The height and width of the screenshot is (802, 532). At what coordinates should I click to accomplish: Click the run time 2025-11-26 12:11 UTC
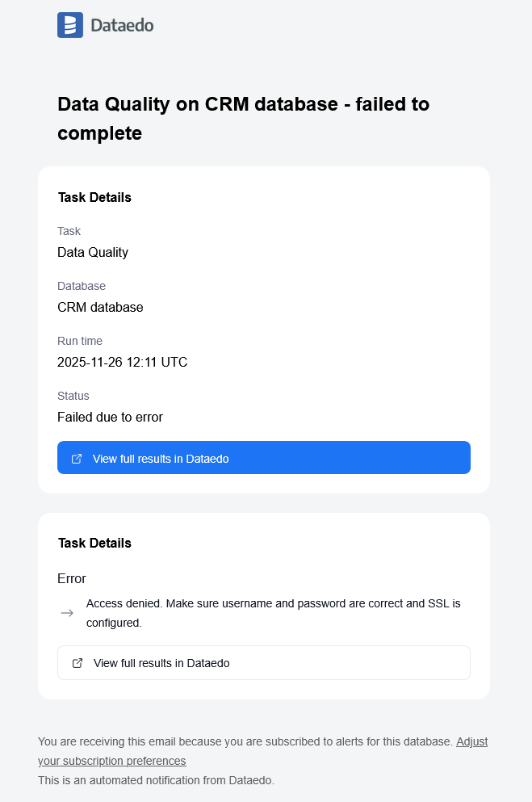coord(122,362)
